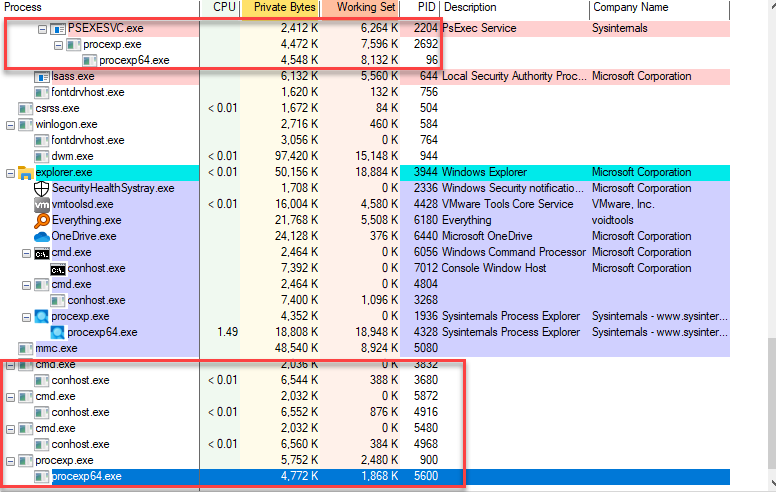776x492 pixels.
Task: Click cmd.exe console icon PID 6056
Action: (42, 253)
